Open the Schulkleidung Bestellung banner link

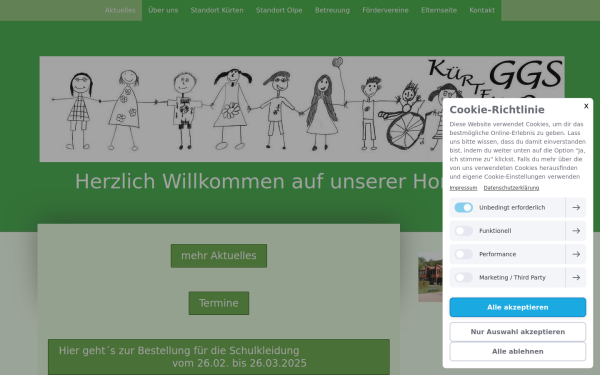(x=218, y=357)
